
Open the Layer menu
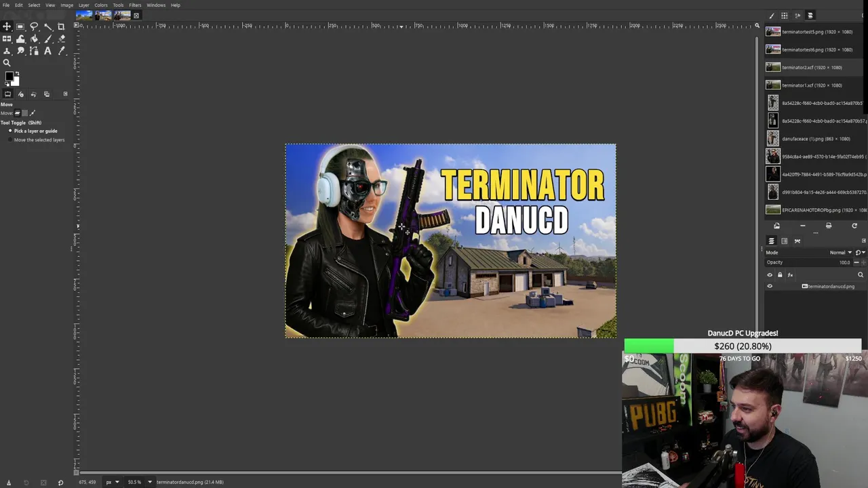pyautogui.click(x=83, y=5)
